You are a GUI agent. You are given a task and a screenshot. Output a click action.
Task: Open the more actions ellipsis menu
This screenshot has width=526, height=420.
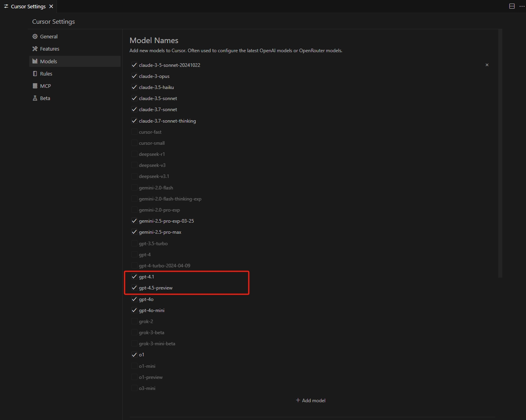(522, 6)
